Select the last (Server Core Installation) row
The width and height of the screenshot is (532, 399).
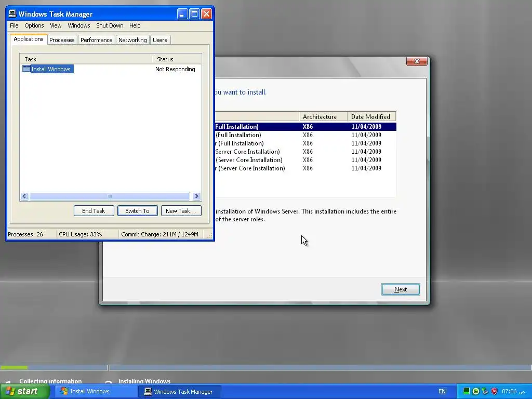[x=305, y=168]
